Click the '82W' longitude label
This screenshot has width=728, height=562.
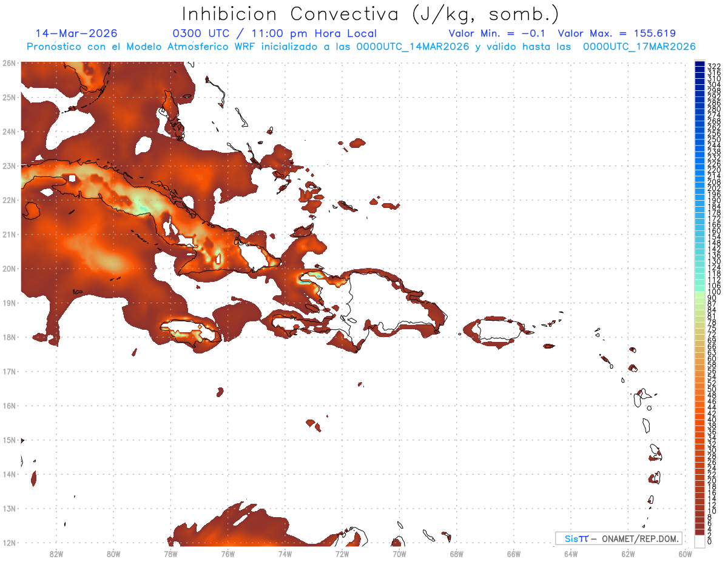pyautogui.click(x=56, y=554)
